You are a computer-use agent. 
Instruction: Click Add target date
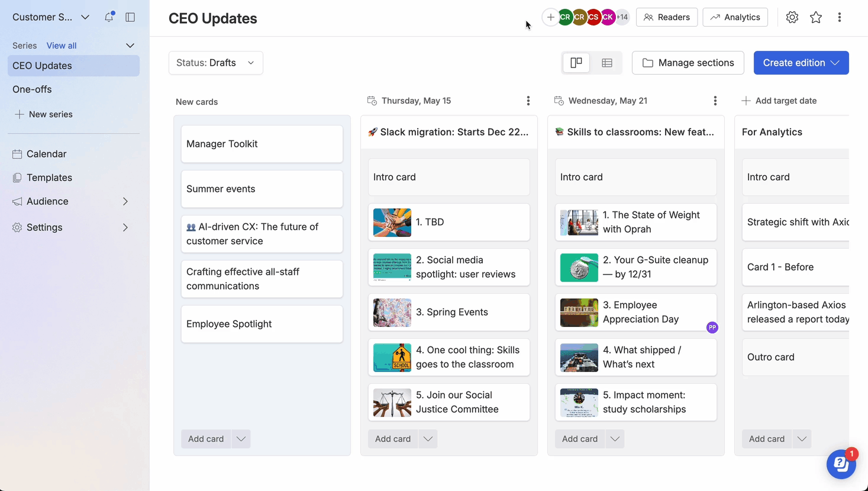(779, 101)
